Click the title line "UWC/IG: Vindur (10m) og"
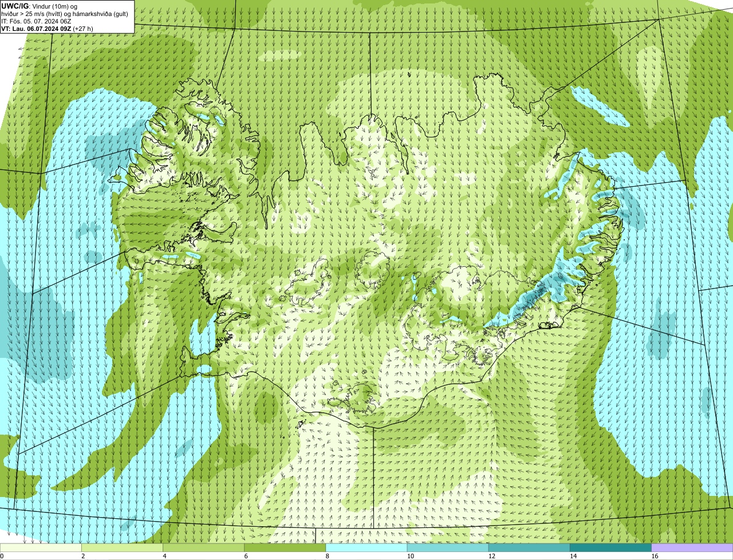Image resolution: width=733 pixels, height=560 pixels. (40, 6)
